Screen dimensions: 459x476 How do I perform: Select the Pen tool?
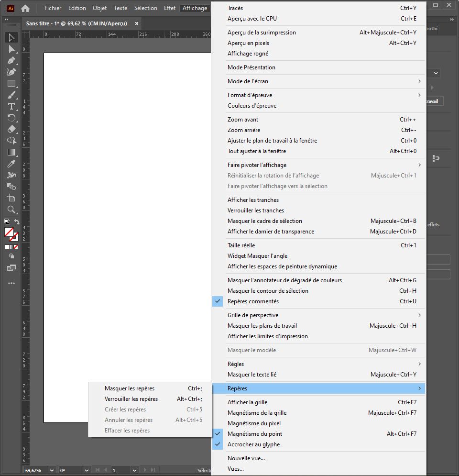(11, 60)
